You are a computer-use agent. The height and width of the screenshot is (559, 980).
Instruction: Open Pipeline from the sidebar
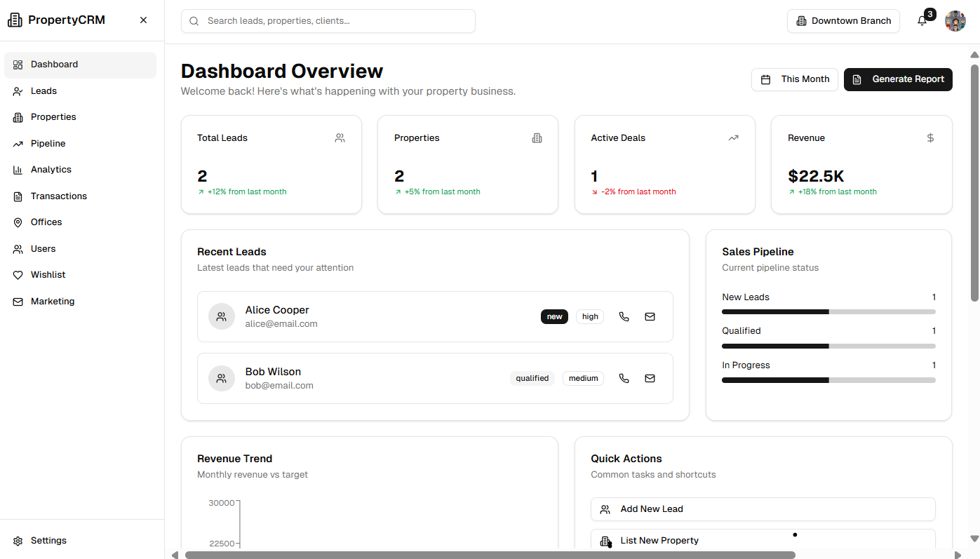pos(48,144)
